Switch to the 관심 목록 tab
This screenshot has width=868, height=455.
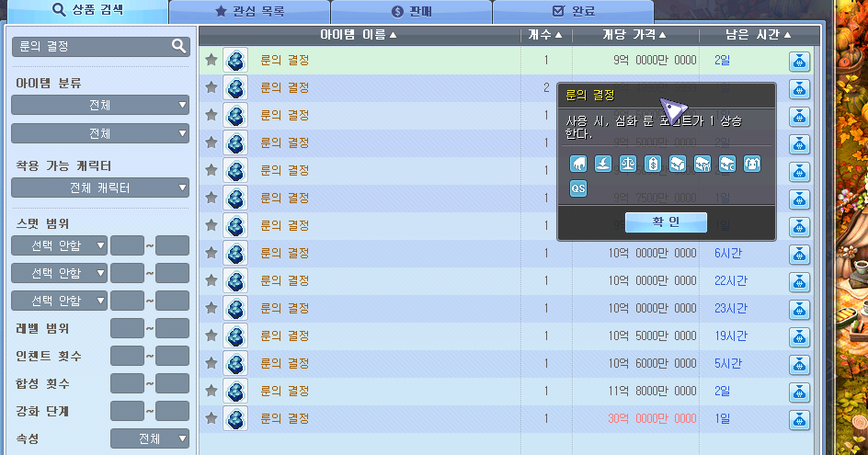point(250,11)
